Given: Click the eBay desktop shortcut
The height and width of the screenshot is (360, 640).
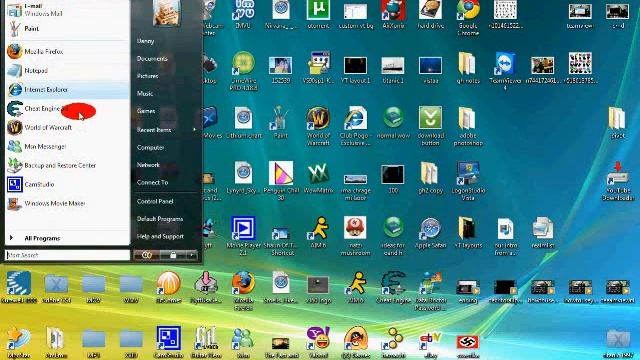Looking at the screenshot, I should [x=430, y=342].
